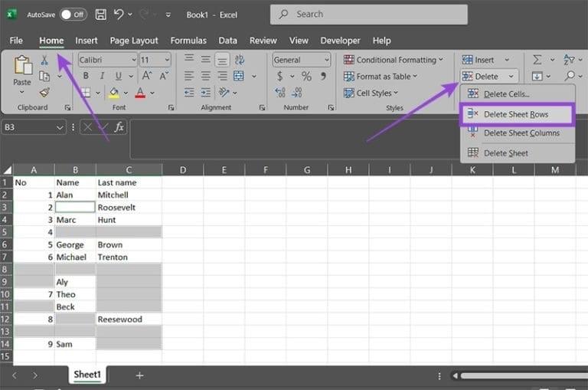
Task: Click the Save icon in title bar
Action: click(x=100, y=15)
